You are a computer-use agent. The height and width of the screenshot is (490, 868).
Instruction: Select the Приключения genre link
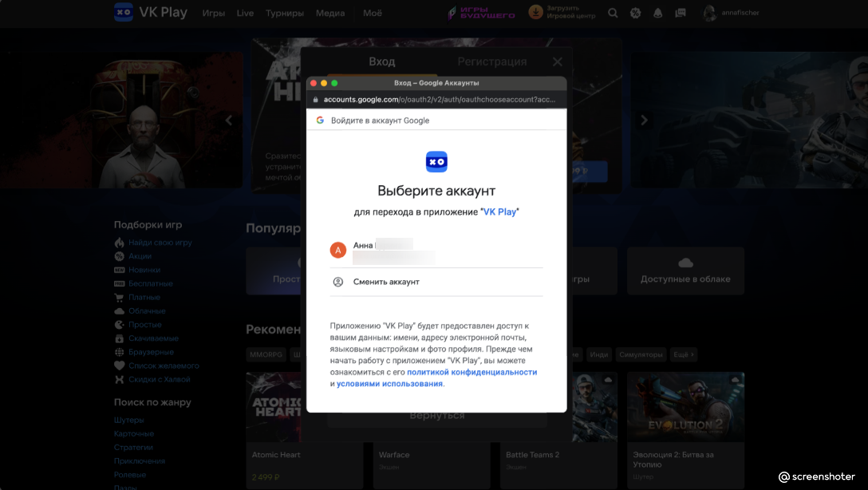coord(140,461)
